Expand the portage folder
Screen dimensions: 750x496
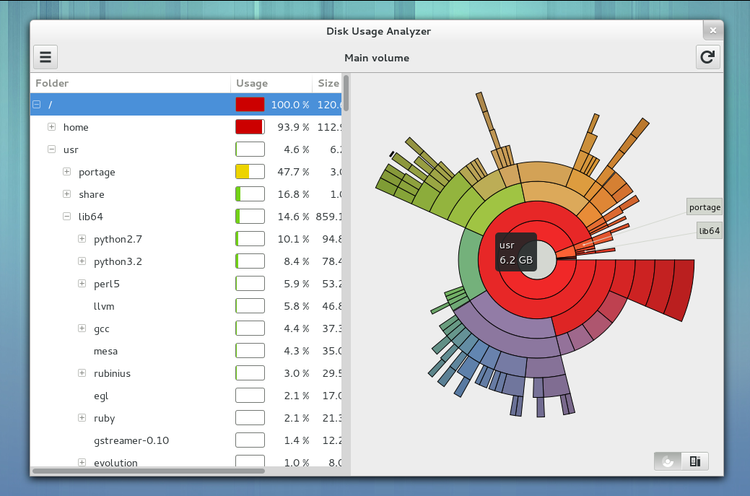point(67,172)
